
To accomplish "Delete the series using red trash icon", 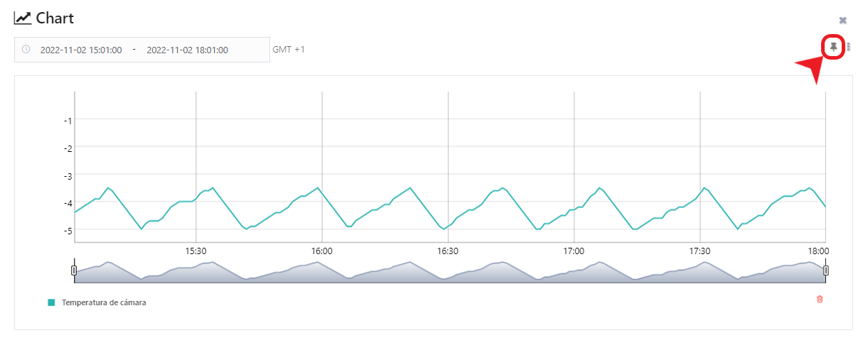I will coord(820,300).
